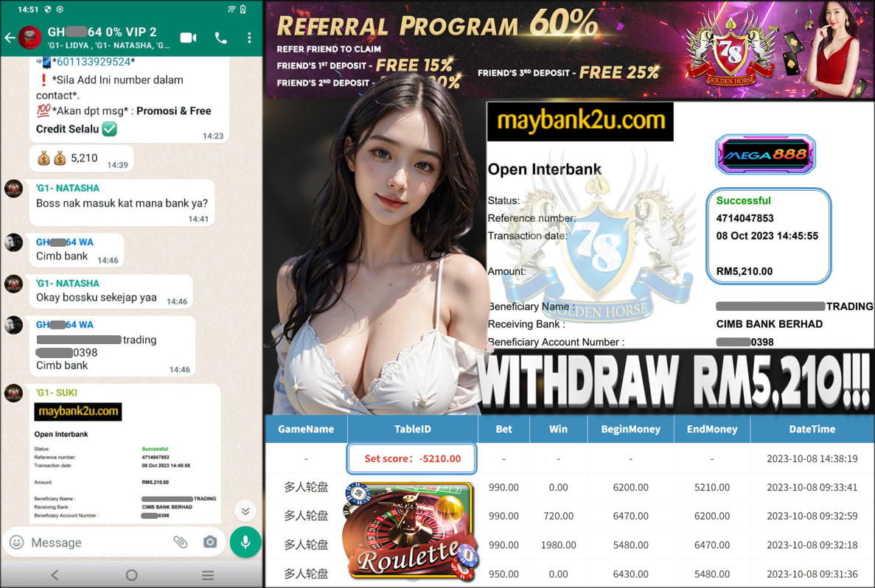Click the date cell 2023-10-08 09:31:36
Screen dimensions: 875x588
tap(812, 574)
